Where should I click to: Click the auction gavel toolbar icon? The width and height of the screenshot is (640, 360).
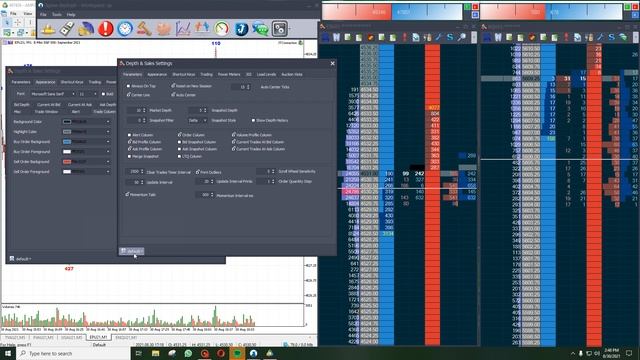coord(144,29)
